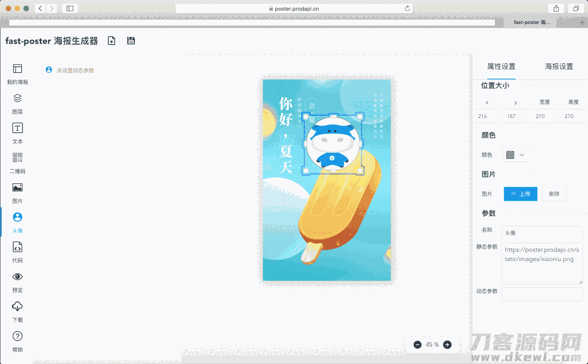588x364 pixels.
Task: Open the 我的海报 (My Posters) panel
Action: (17, 74)
